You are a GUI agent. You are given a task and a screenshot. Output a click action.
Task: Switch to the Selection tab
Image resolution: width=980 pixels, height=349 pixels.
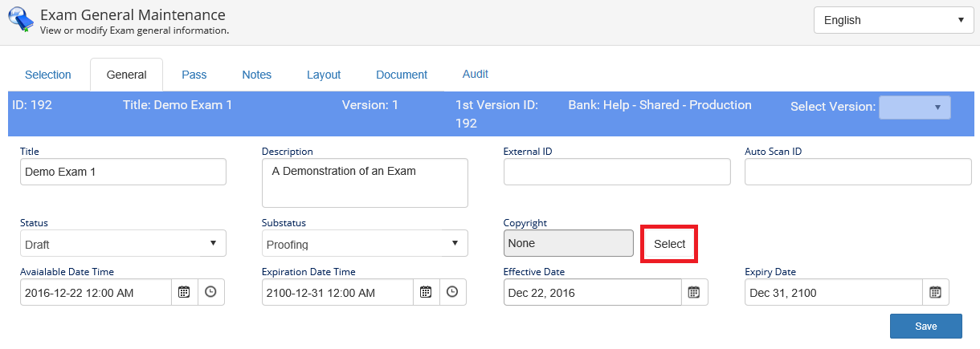[48, 75]
